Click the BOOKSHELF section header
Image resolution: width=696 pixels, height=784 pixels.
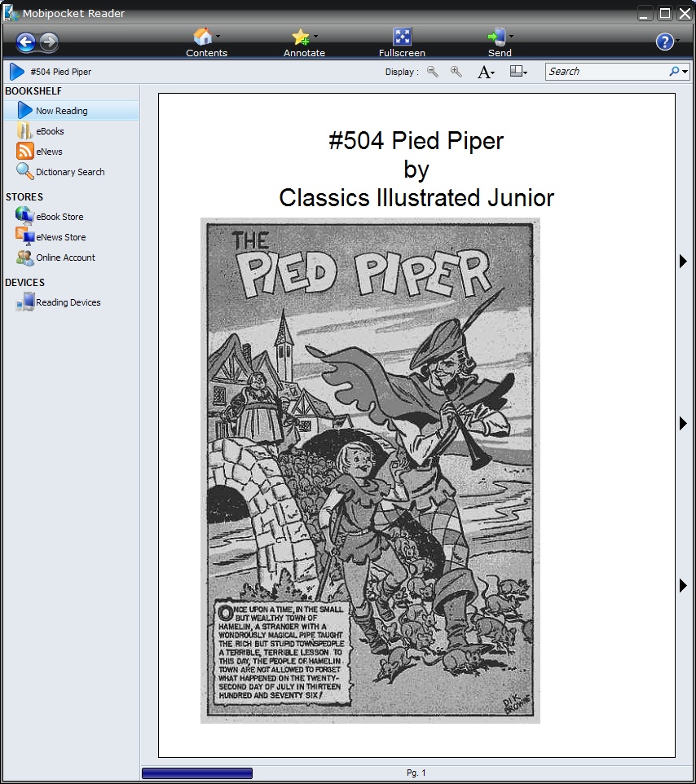click(x=33, y=91)
